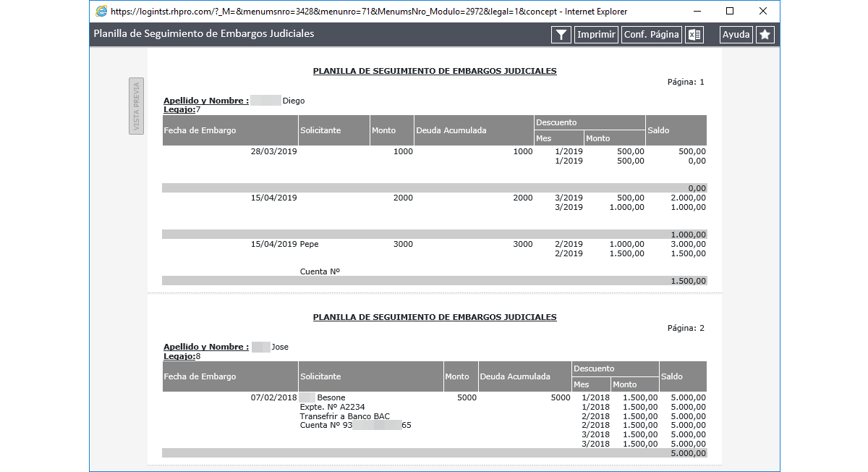Click 'Transefrir a Banco BAC' text
Image resolution: width=868 pixels, height=472 pixels.
tap(345, 416)
